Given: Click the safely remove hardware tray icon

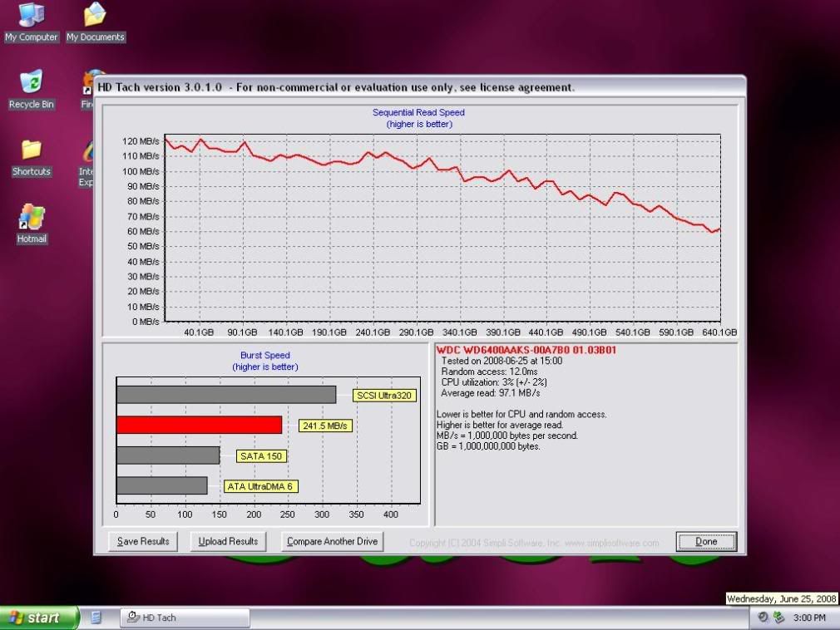Looking at the screenshot, I should (779, 618).
